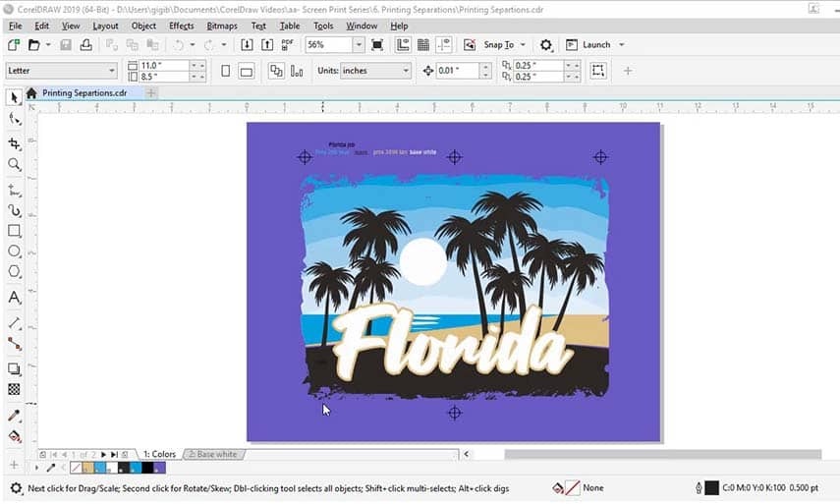Select the Transparency checkerboard tool
This screenshot has height=504, width=840.
click(15, 389)
